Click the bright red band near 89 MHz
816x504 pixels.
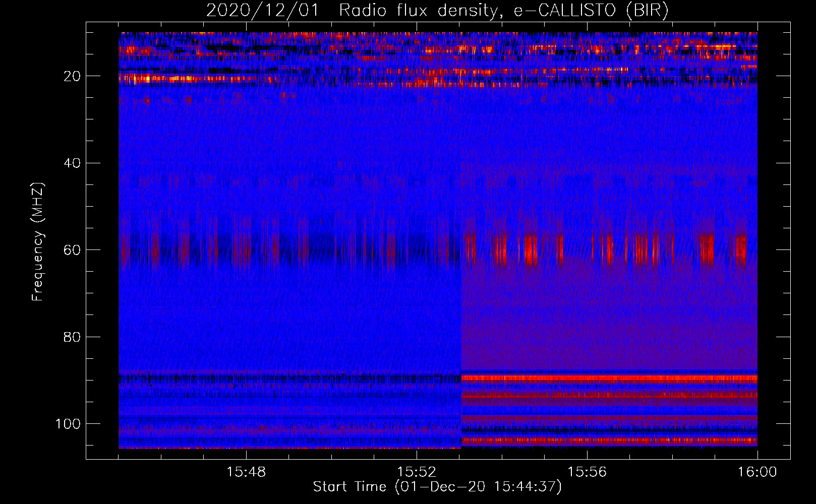tap(609, 378)
